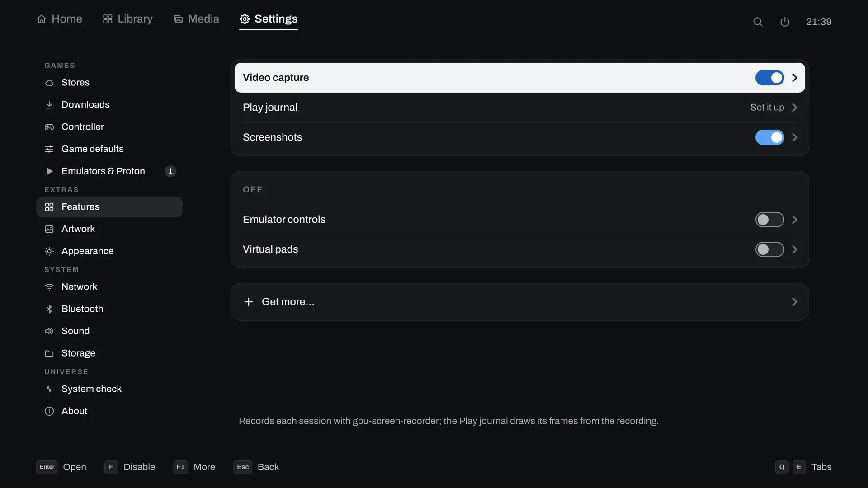Screen dimensions: 868x488
Task: Click the Settings gear icon
Action: click(x=245, y=19)
